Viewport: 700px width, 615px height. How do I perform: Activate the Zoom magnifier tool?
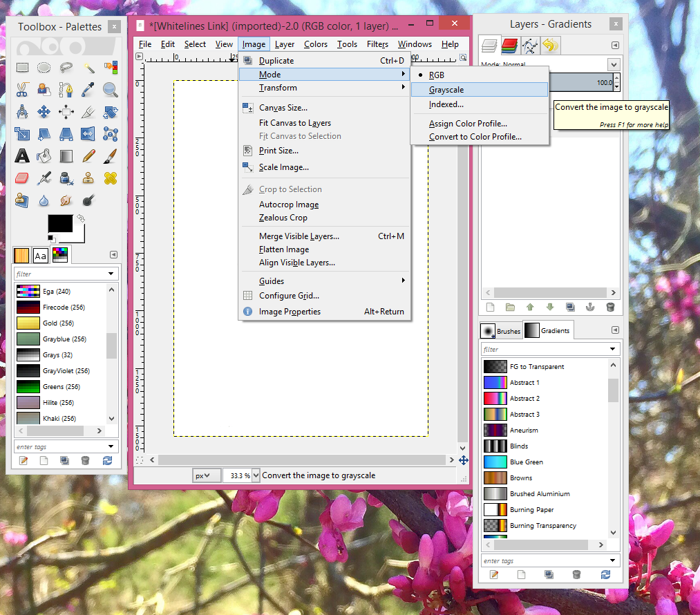pyautogui.click(x=111, y=89)
